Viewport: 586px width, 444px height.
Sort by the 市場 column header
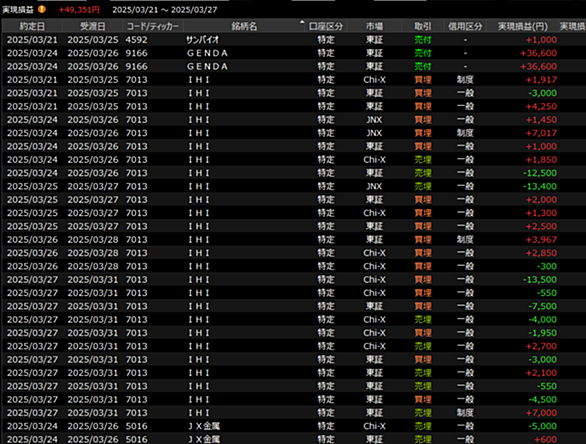(x=374, y=26)
